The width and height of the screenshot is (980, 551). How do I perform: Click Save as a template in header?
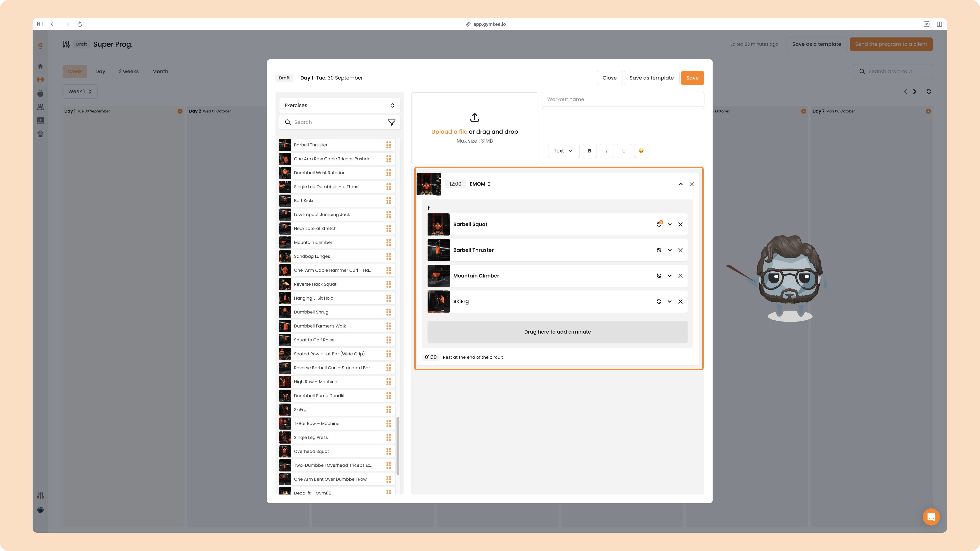(x=816, y=44)
